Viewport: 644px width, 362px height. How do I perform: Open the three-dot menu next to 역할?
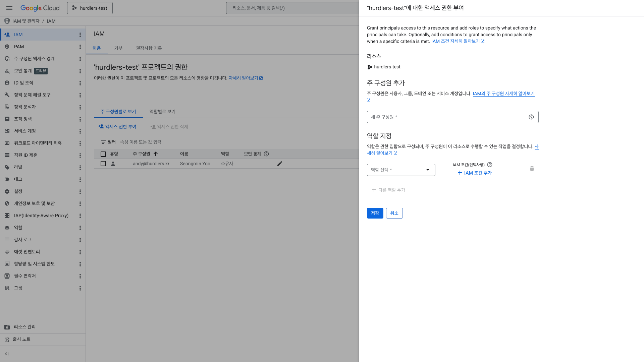80,228
